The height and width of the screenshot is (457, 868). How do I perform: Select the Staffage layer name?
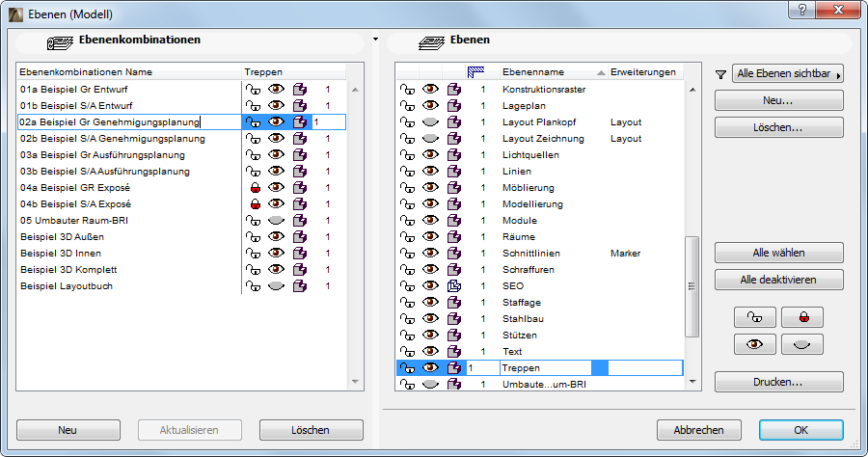[x=522, y=303]
